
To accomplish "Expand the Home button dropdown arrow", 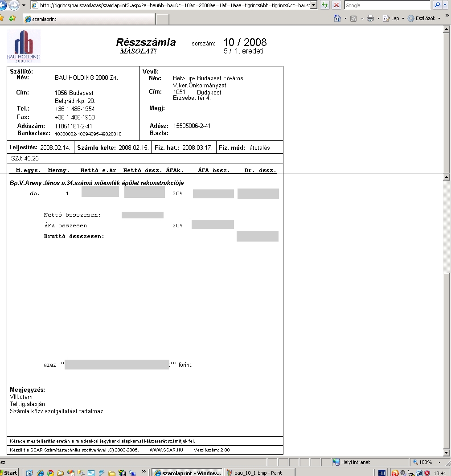I will (345, 19).
